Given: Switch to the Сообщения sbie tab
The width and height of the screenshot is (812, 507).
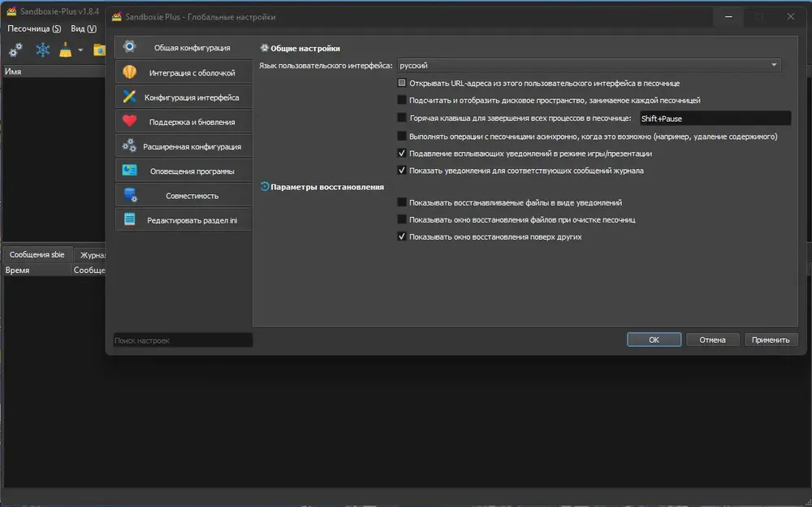Looking at the screenshot, I should (37, 254).
